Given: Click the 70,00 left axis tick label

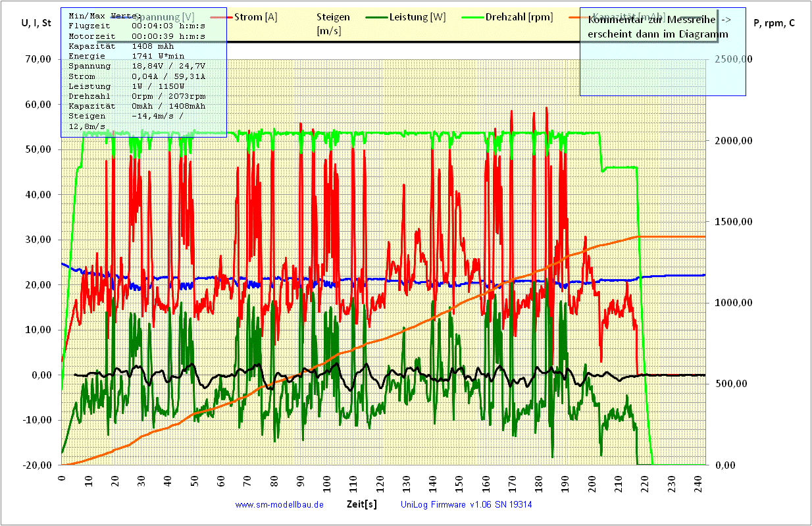Looking at the screenshot, I should coord(39,59).
